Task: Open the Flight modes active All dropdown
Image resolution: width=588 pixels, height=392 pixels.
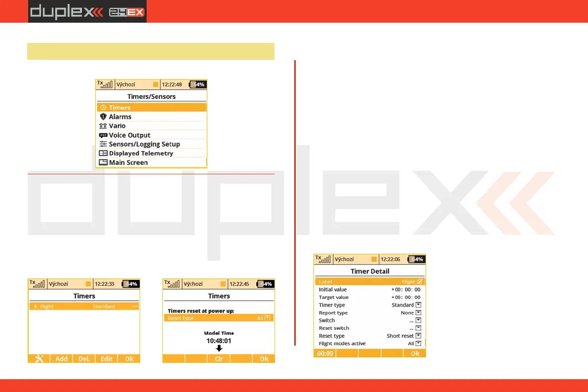Action: [x=419, y=343]
